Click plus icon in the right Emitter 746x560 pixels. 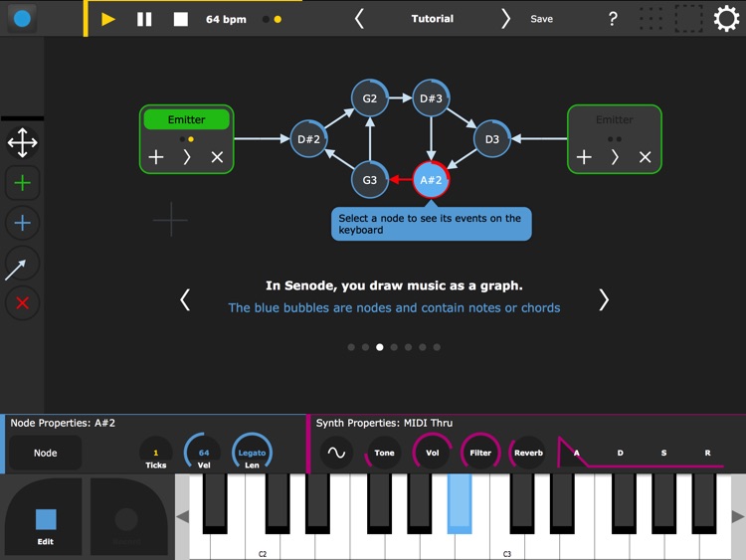584,157
